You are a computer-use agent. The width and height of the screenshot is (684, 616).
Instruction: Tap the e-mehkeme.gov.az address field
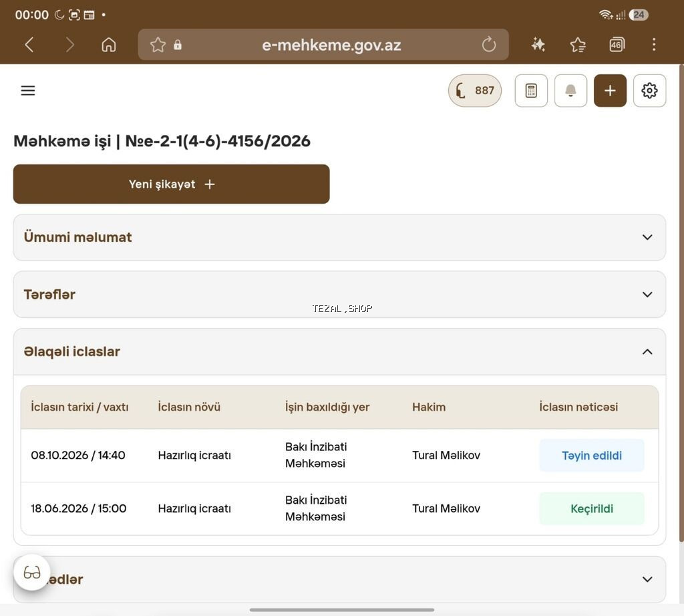coord(323,45)
